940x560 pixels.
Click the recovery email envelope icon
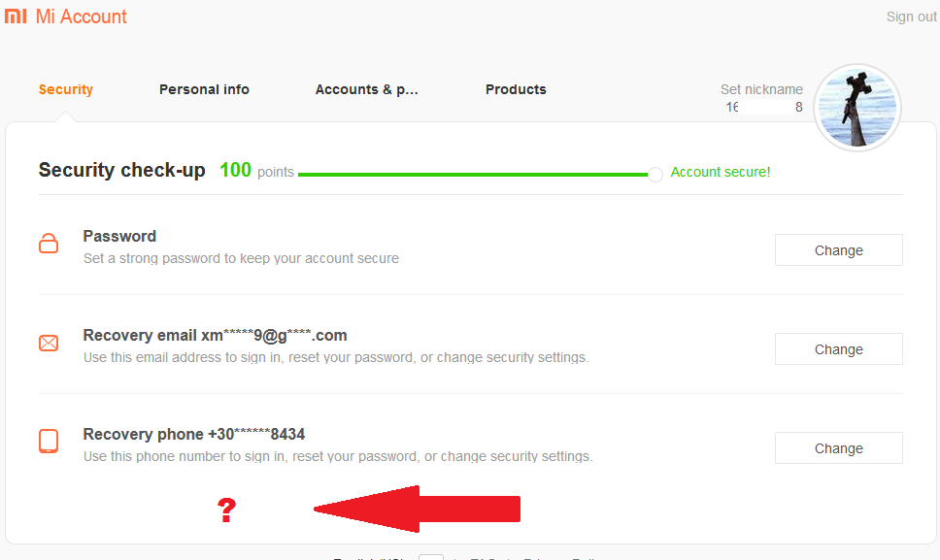(x=49, y=343)
